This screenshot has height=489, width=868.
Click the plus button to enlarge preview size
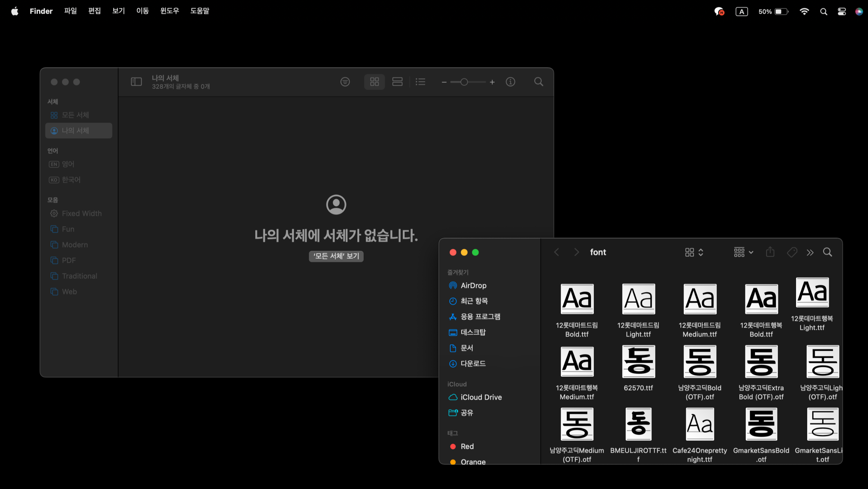tap(492, 82)
